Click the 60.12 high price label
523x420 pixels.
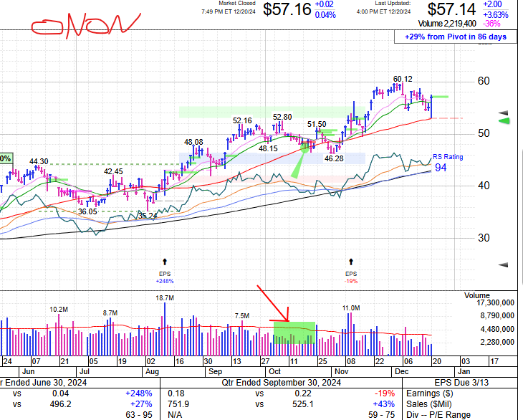click(x=403, y=79)
